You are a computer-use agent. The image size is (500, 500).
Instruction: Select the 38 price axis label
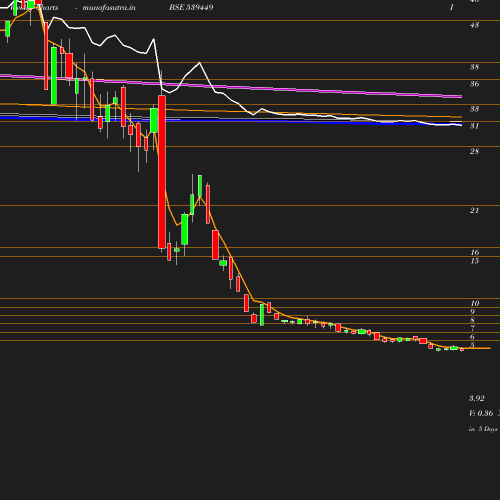point(474,67)
